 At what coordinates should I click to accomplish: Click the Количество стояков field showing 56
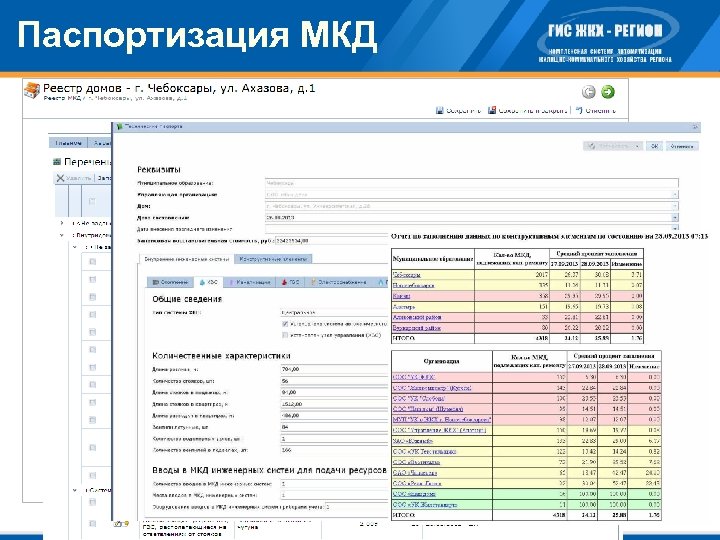click(334, 381)
